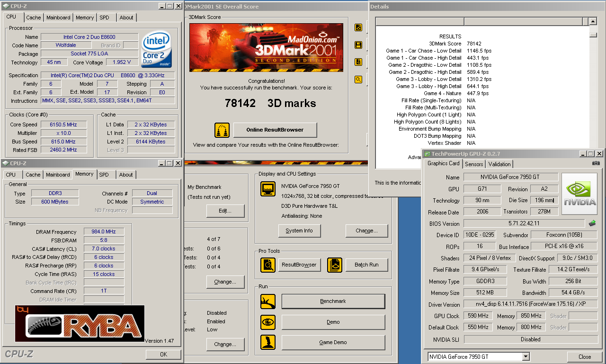Click the Batch Run icon in Pro Tools

[335, 265]
